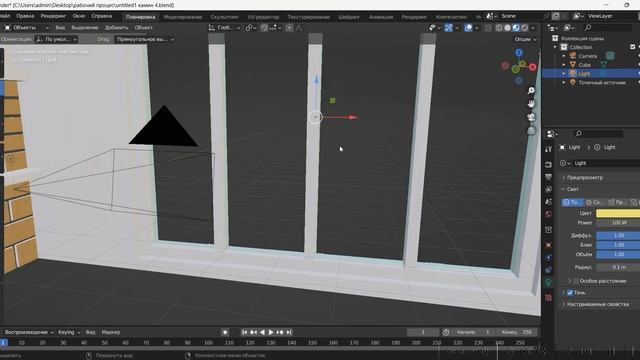Toggle the Тень (shadow) checkbox

(x=570, y=293)
